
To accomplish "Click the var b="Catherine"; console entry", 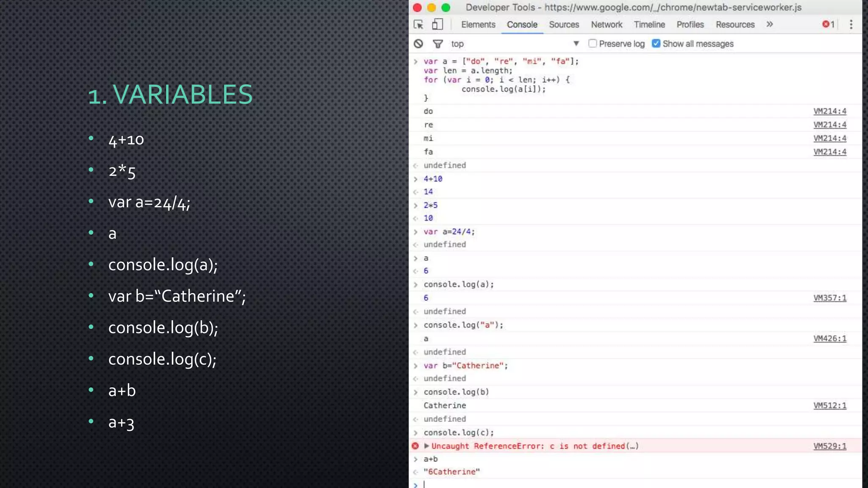I will click(465, 366).
